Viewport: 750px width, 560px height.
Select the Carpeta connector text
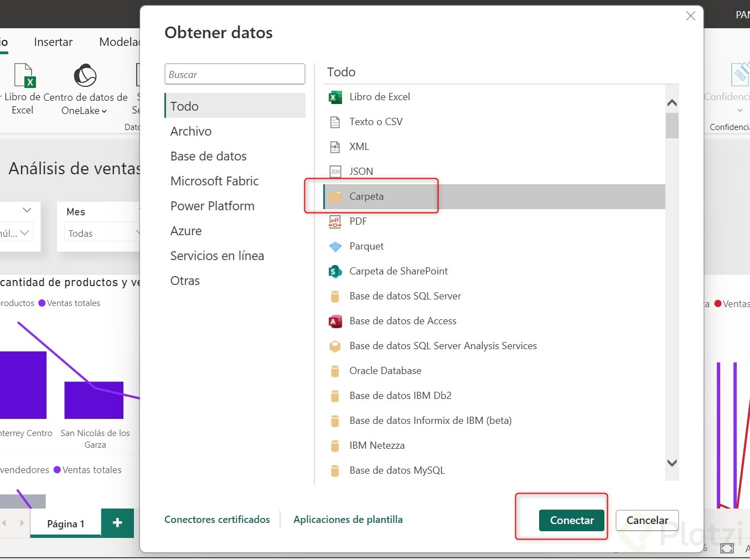tap(366, 196)
